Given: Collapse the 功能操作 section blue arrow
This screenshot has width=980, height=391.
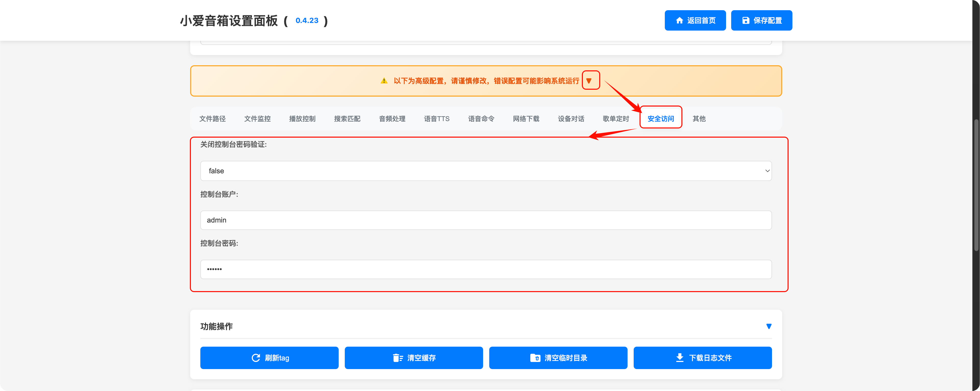Looking at the screenshot, I should 768,326.
